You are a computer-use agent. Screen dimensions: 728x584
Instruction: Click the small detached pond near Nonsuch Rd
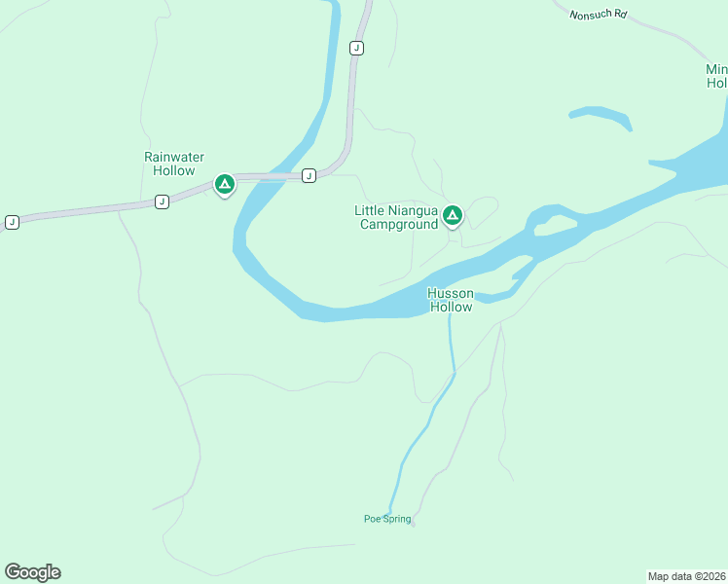(x=601, y=116)
